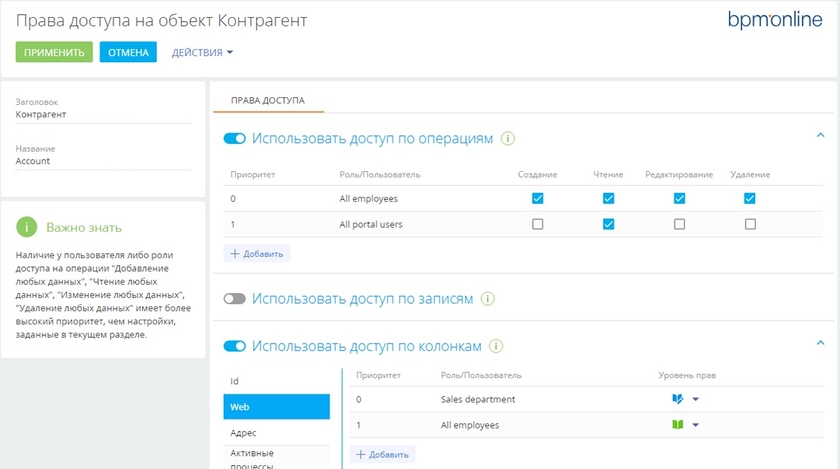
Task: Click the All employees green rights level icon
Action: click(678, 425)
